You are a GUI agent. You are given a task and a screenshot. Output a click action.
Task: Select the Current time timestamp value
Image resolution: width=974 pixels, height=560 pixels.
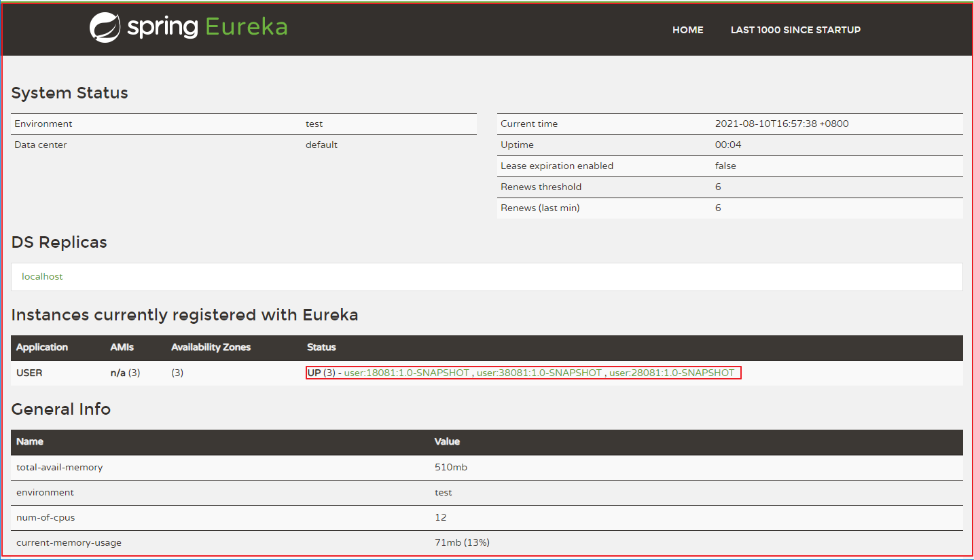pyautogui.click(x=782, y=124)
